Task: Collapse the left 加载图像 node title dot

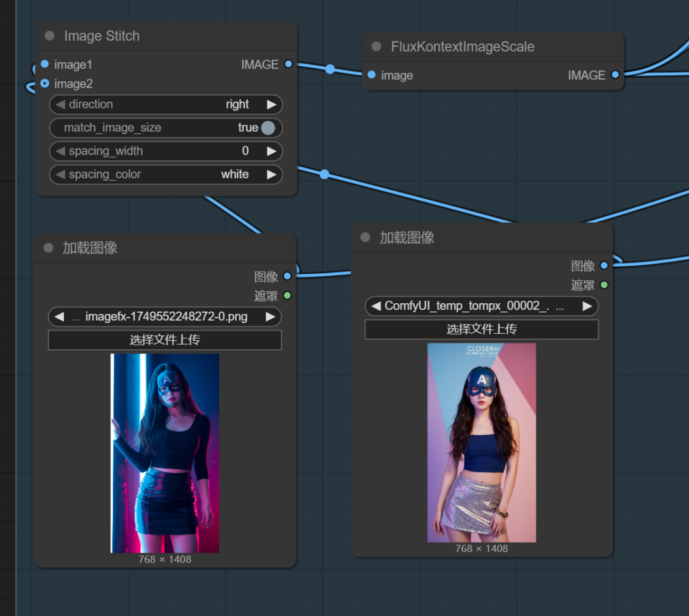Action: click(x=48, y=248)
